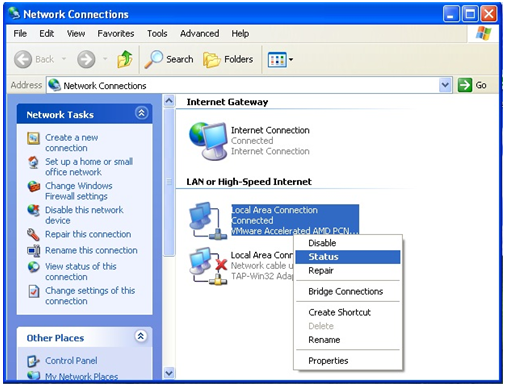Click the Create a new connection icon
Image resolution: width=507 pixels, height=389 pixels.
pos(33,138)
